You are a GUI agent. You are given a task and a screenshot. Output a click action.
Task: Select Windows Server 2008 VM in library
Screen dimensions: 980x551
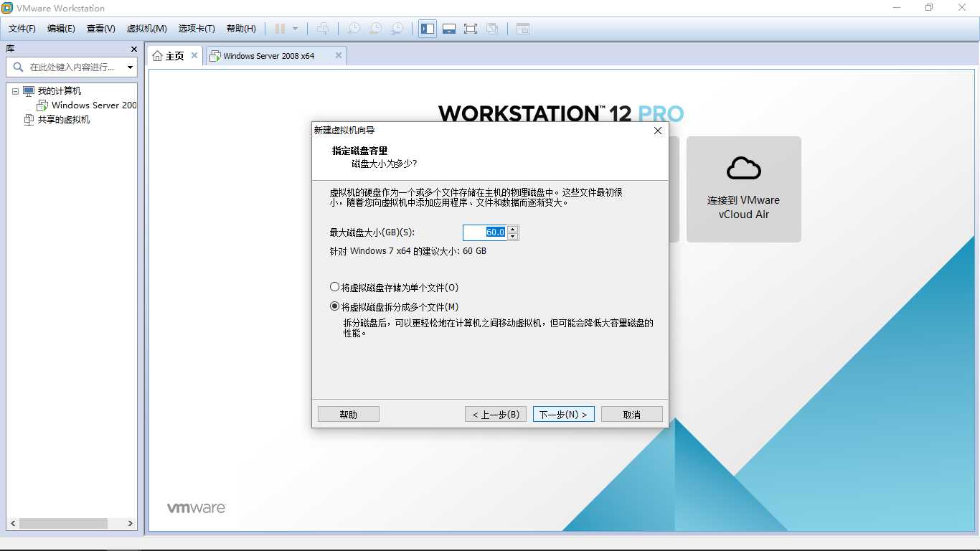94,105
